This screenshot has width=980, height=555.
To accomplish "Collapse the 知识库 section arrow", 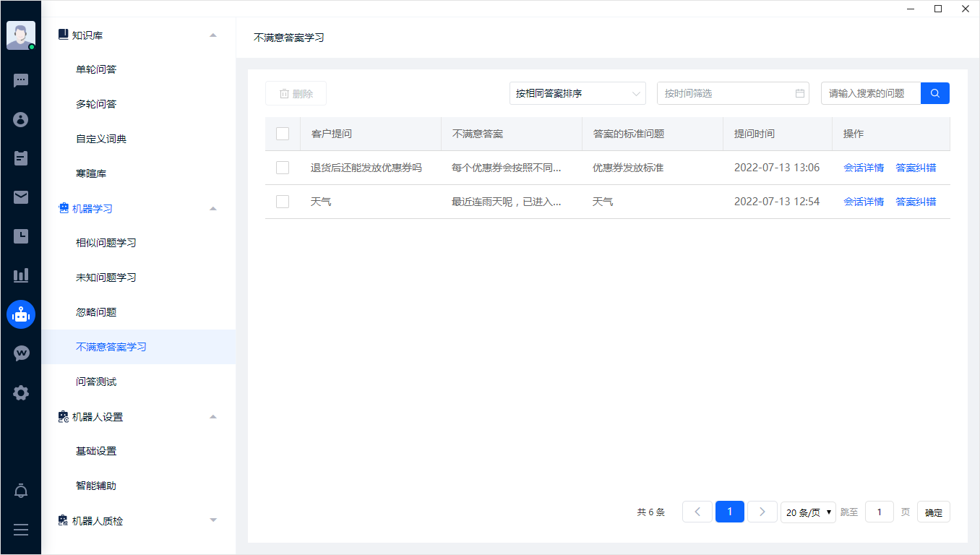I will [213, 35].
